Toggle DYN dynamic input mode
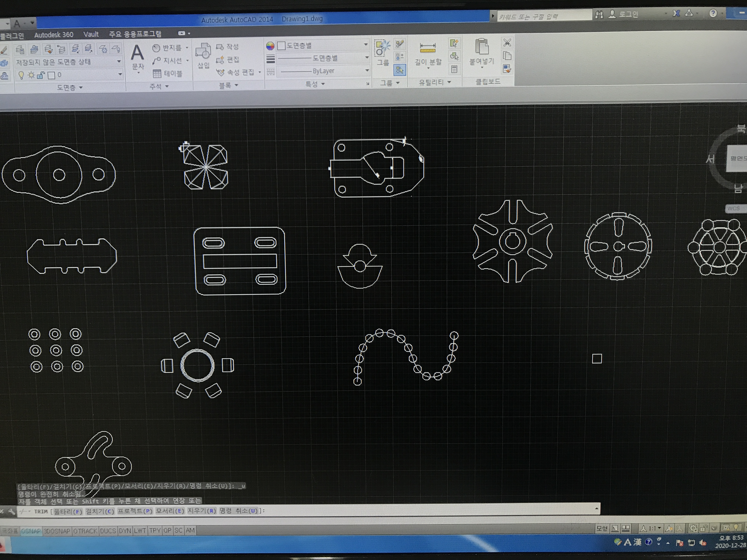Screen dimensions: 747x560 [x=125, y=531]
